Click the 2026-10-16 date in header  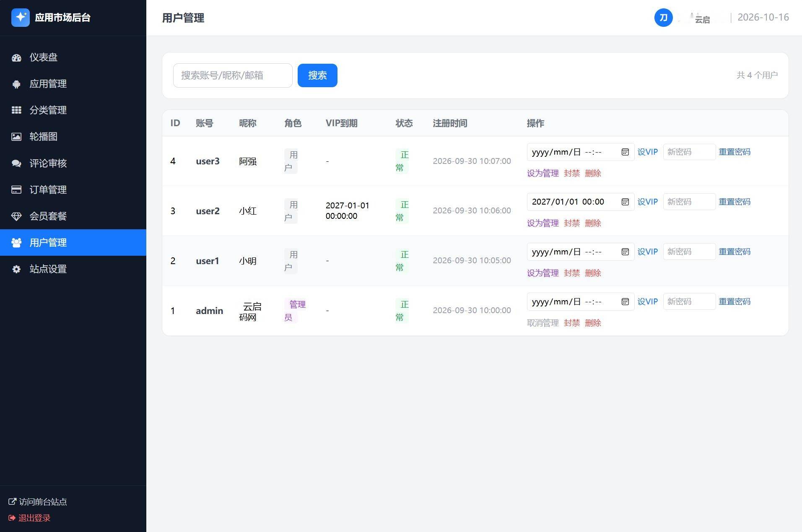pos(763,18)
